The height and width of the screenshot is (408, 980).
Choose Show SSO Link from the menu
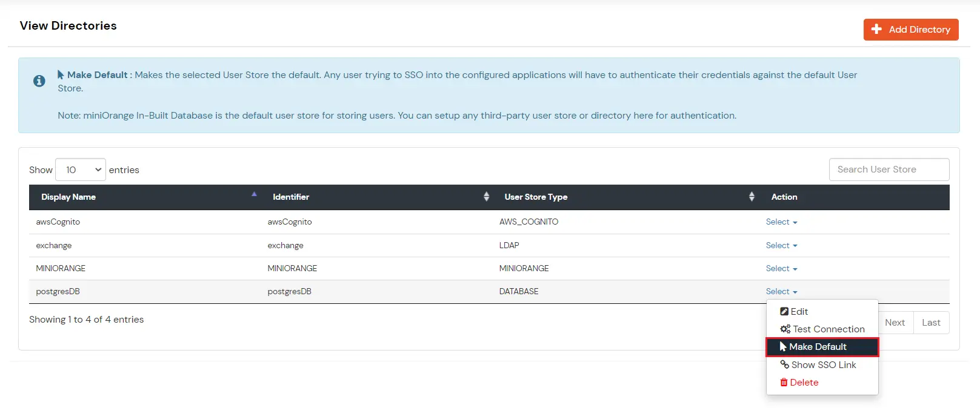[822, 365]
